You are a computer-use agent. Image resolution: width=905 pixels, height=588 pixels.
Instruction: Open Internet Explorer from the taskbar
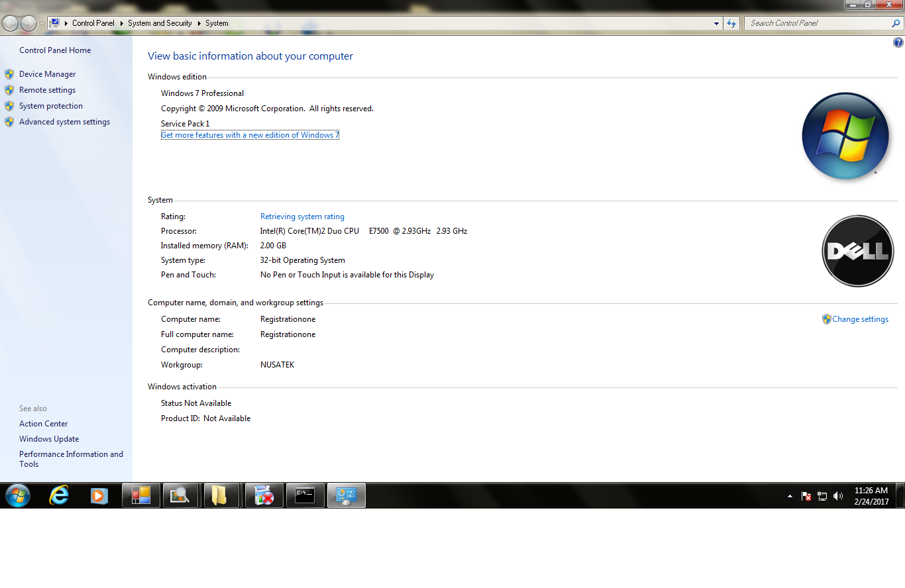click(x=59, y=495)
